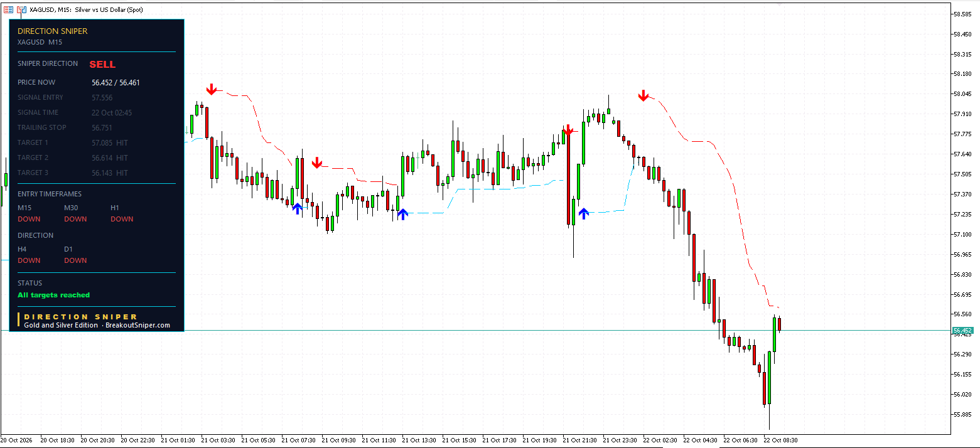Click the DOWN status under M30
Viewport: 980px width, 448px height.
click(x=75, y=219)
